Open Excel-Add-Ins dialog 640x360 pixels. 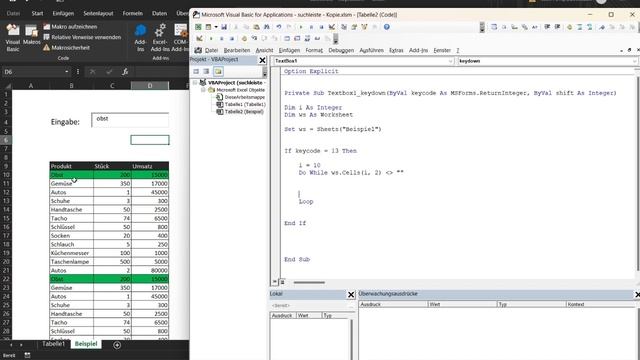click(x=160, y=38)
